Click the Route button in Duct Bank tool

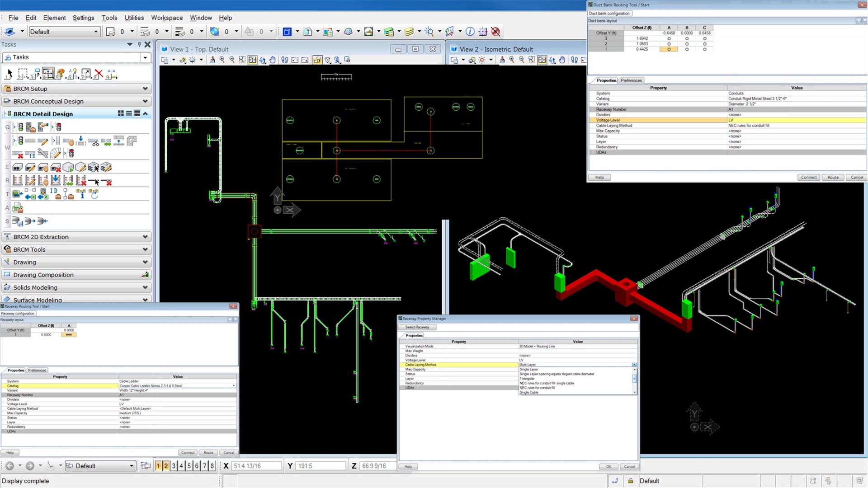pyautogui.click(x=832, y=177)
